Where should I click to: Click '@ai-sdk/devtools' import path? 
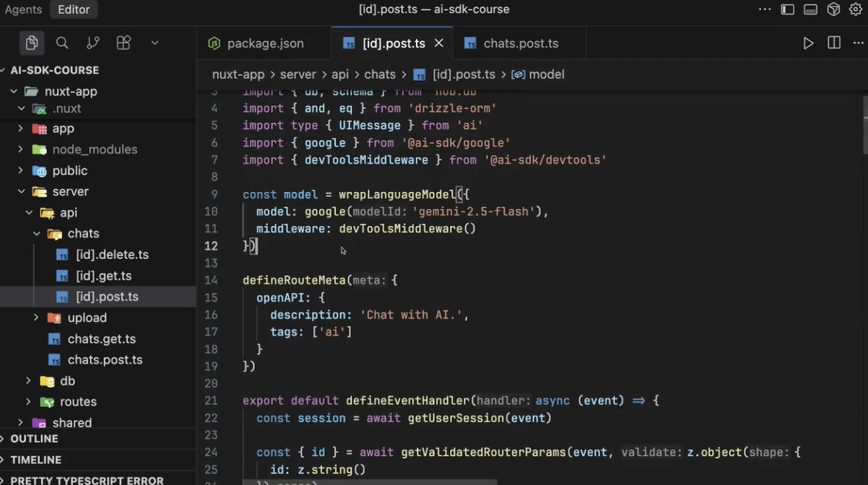tap(545, 160)
